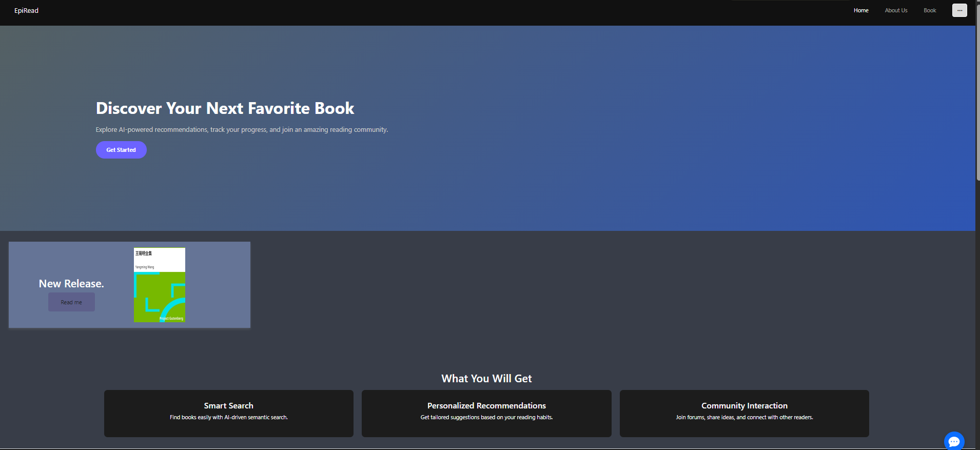Click the 'New Release.' heading
The image size is (980, 450).
click(x=71, y=284)
